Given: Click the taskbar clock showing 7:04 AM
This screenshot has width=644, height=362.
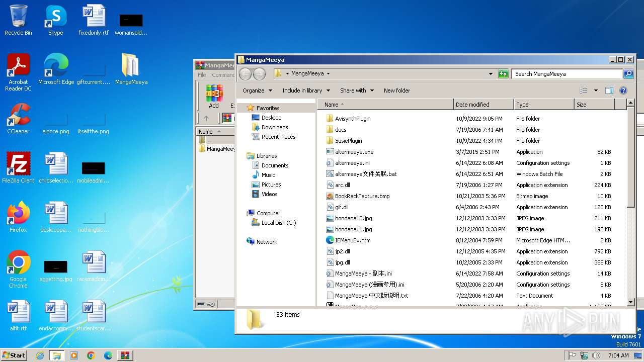Looking at the screenshot, I should (x=618, y=355).
